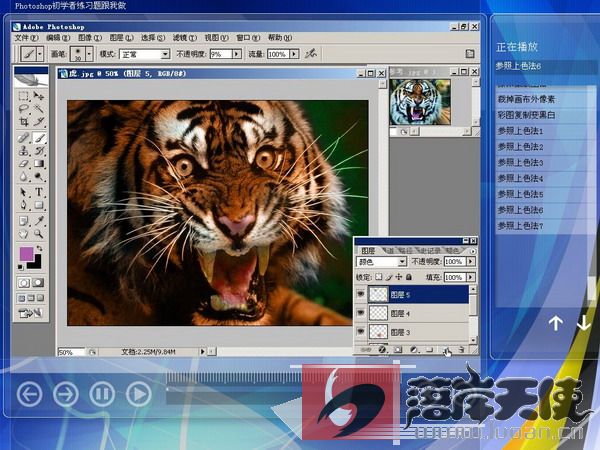Select the Pen tool

(24, 205)
